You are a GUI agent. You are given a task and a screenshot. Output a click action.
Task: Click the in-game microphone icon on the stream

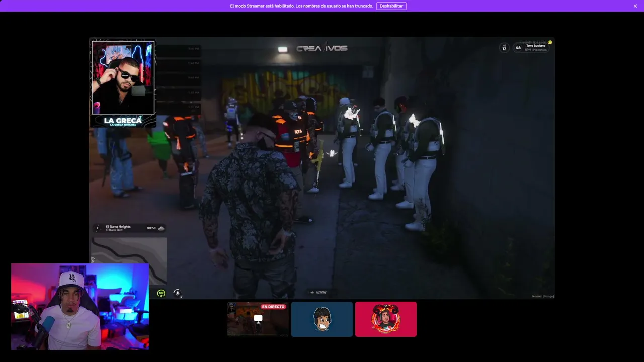(177, 293)
